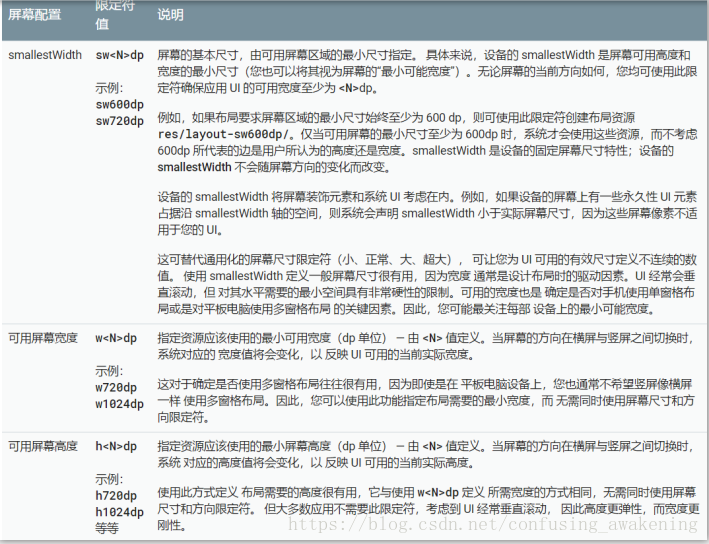Click the bold 'smallestWidth 不会随屏幕方向' sentence
709x544 pixels.
tap(274, 167)
